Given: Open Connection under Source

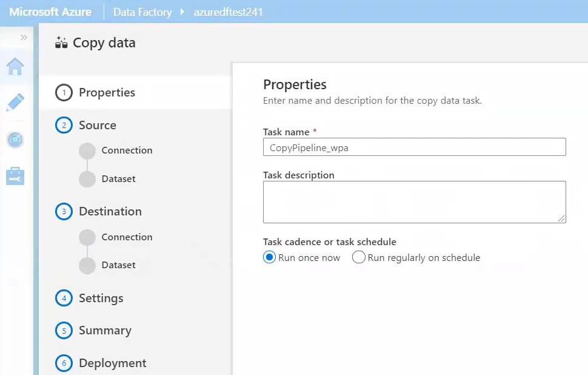Looking at the screenshot, I should click(127, 150).
